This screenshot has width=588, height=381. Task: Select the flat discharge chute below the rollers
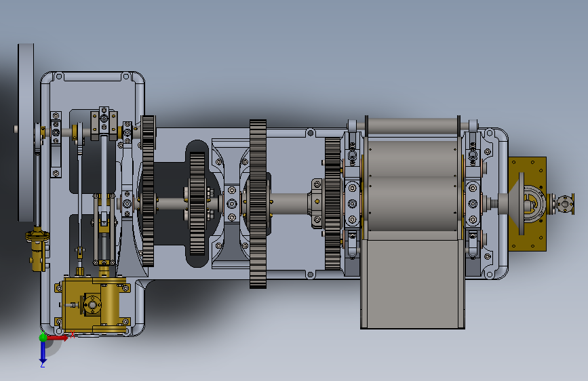tap(412, 284)
